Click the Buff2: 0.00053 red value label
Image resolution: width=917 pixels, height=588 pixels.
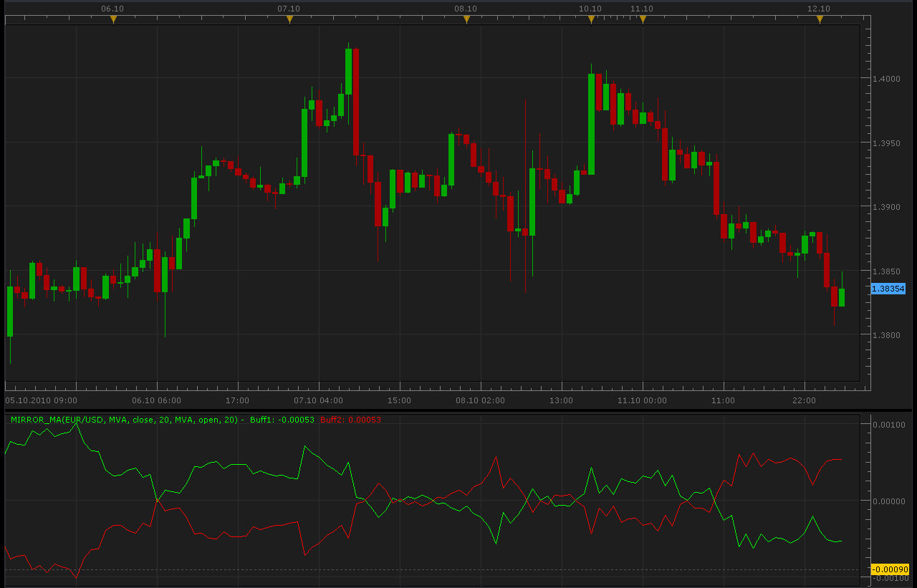(350, 420)
